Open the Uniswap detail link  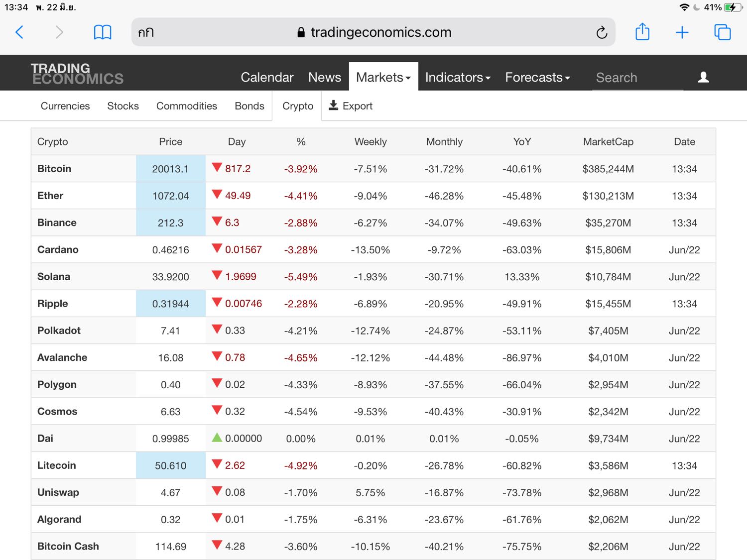point(58,492)
